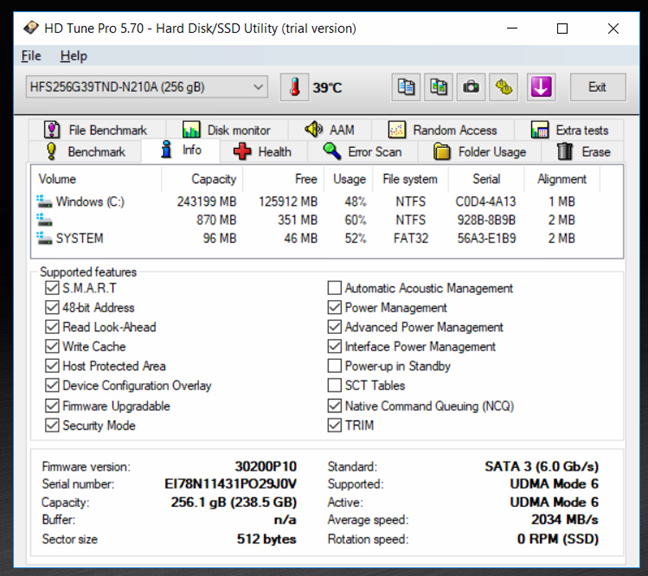Open the Folder Usage tab
648x576 pixels.
point(480,152)
